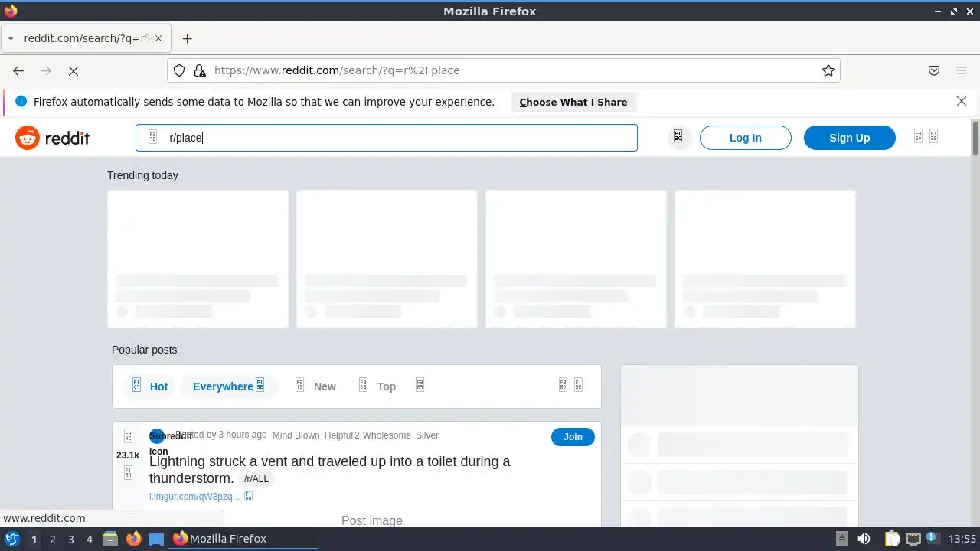Open the Save to Pocket icon

934,70
